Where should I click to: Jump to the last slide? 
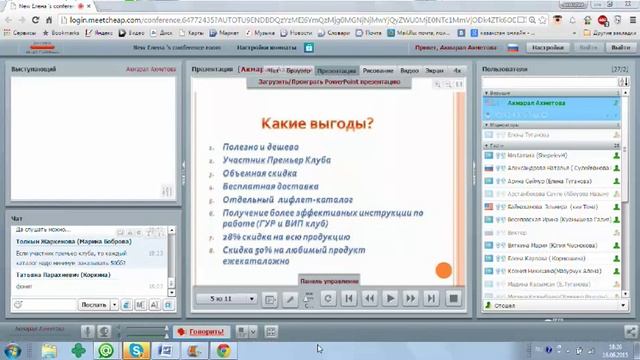pos(431,299)
